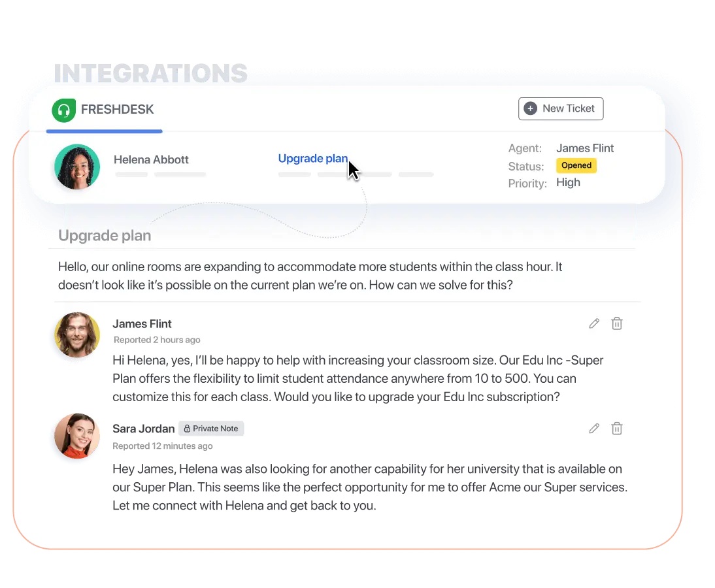Click James's reply starting 'Hi Helena, yes'

pos(358,378)
